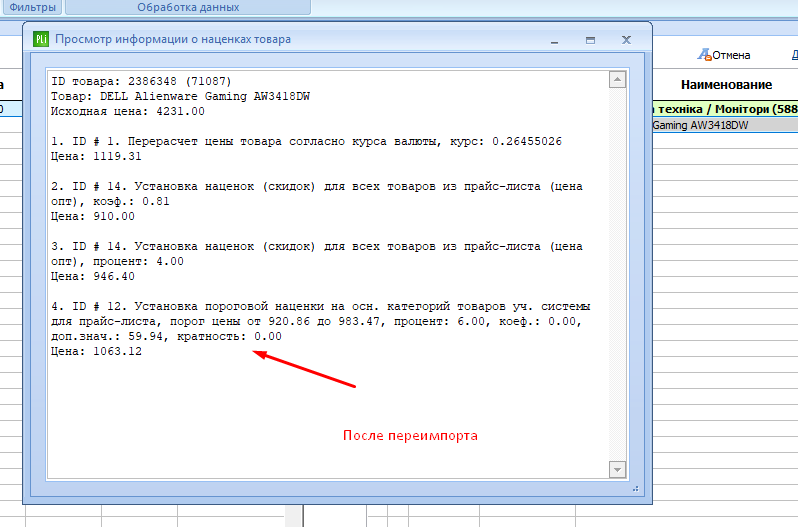Image resolution: width=798 pixels, height=527 pixels.
Task: Open the Фильтры tab in background window
Action: pos(32,7)
